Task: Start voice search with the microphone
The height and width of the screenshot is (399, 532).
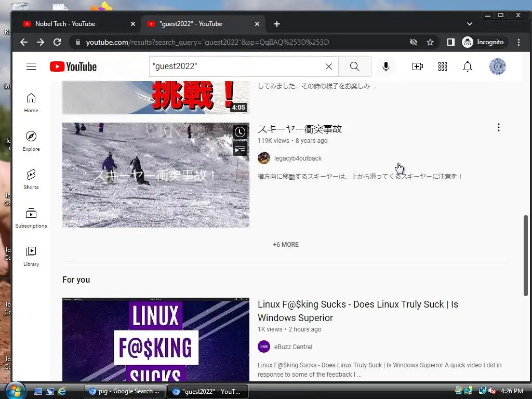Action: click(386, 66)
